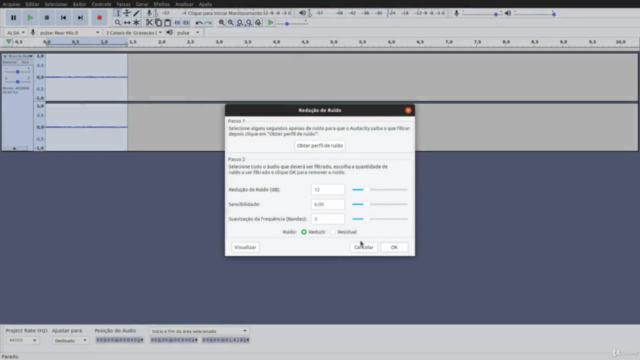
Task: Click recording meter to start monitoring
Action: 224,13
